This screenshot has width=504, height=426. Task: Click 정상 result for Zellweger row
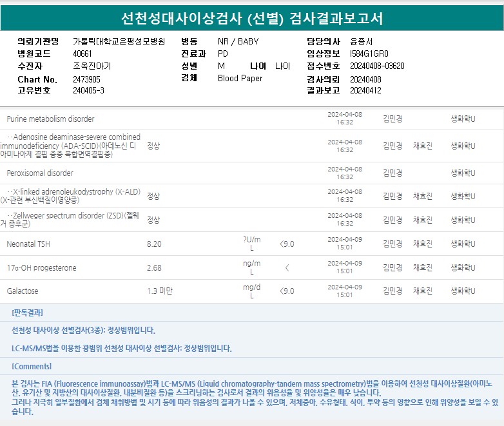pos(153,220)
